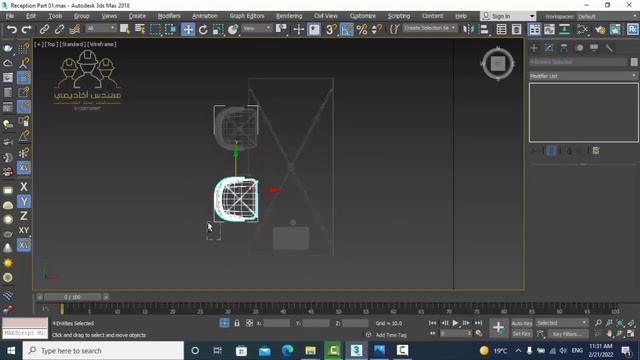Image resolution: width=640 pixels, height=360 pixels.
Task: Expand the Modifier List dropdown
Action: [584, 76]
